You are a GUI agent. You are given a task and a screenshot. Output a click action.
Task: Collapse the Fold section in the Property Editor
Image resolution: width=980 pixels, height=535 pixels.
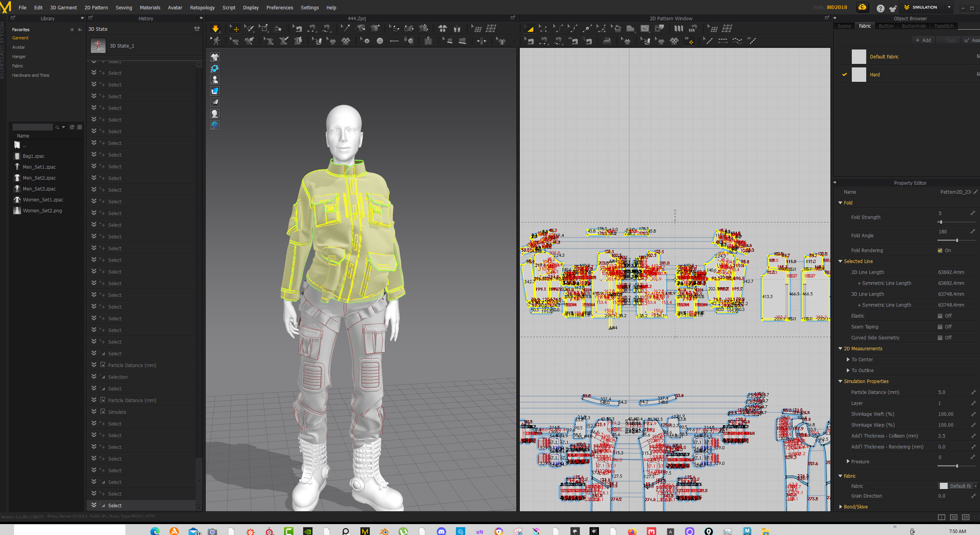[x=840, y=203]
